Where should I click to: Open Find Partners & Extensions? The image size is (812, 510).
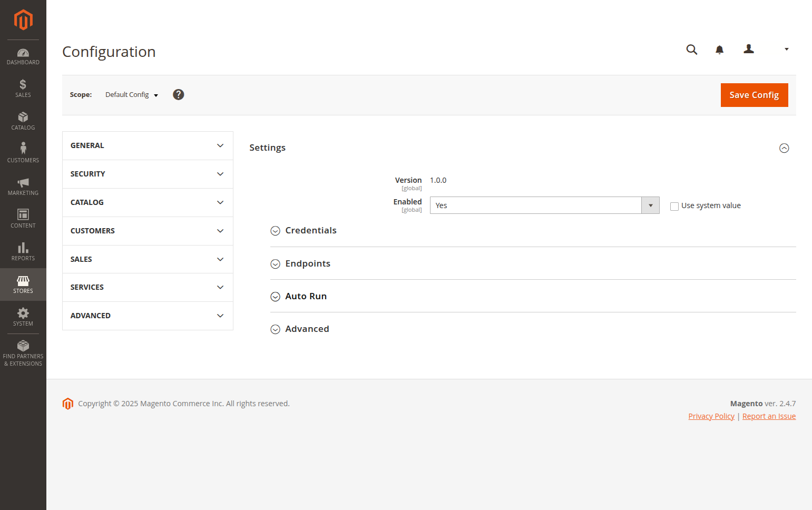click(x=23, y=354)
